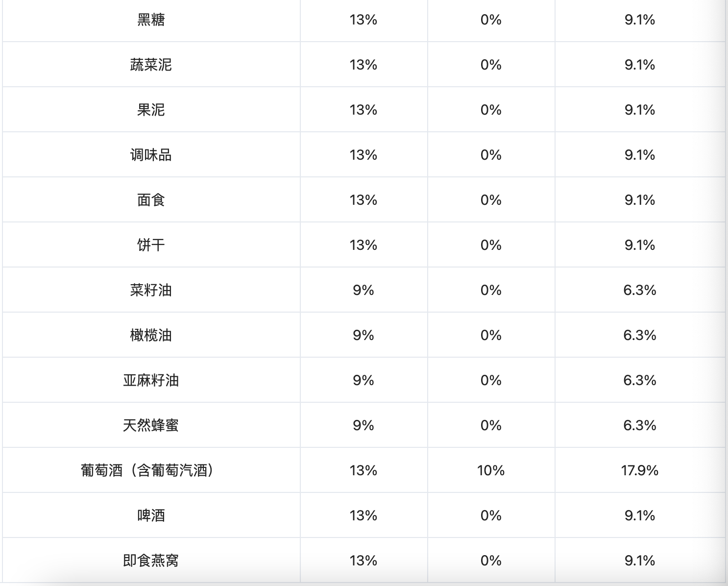Click the 面食 category cell
This screenshot has height=586, width=728.
(151, 200)
